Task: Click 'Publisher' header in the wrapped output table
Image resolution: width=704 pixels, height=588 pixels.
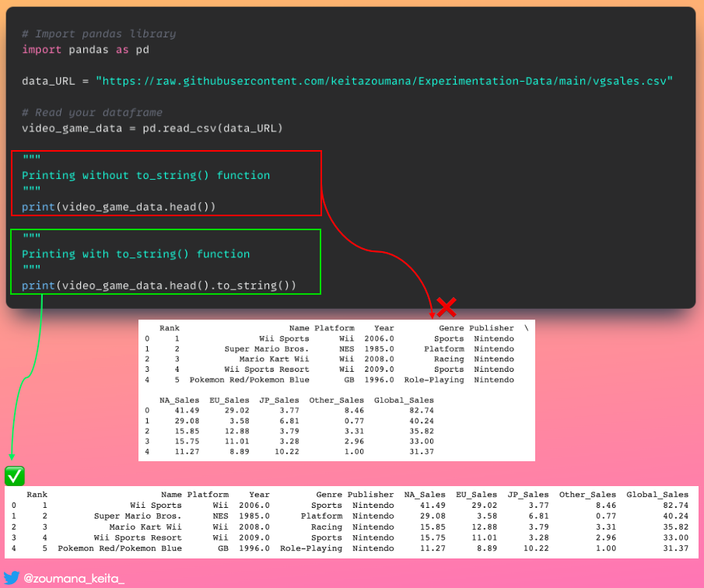Action: 491,328
